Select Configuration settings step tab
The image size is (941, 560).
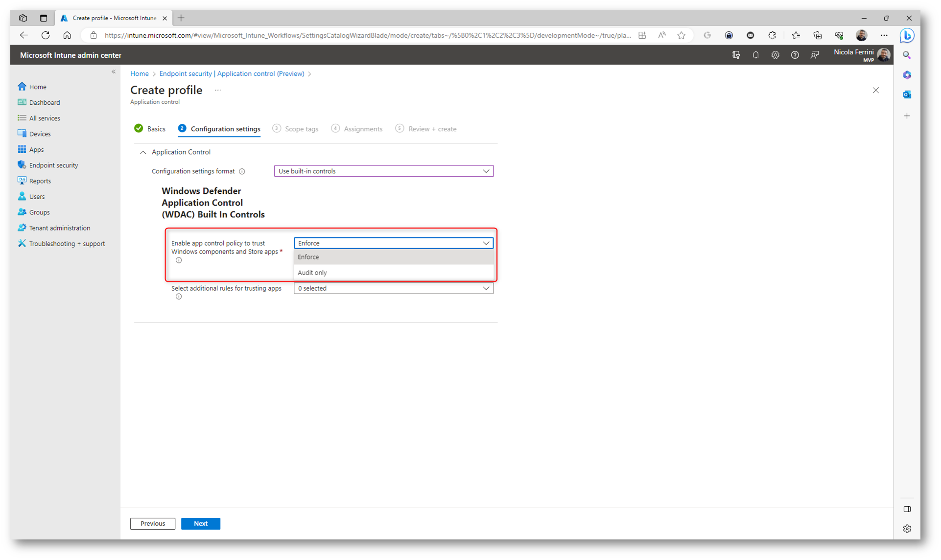pos(219,129)
